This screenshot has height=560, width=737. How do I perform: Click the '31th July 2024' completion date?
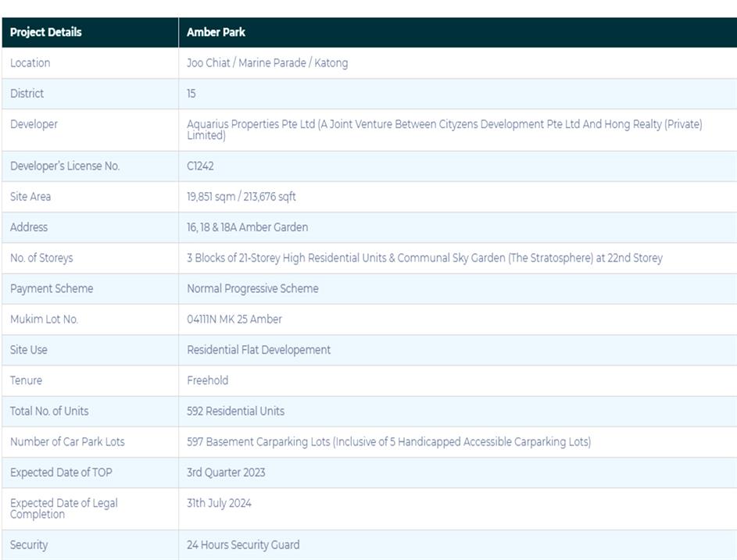[219, 503]
